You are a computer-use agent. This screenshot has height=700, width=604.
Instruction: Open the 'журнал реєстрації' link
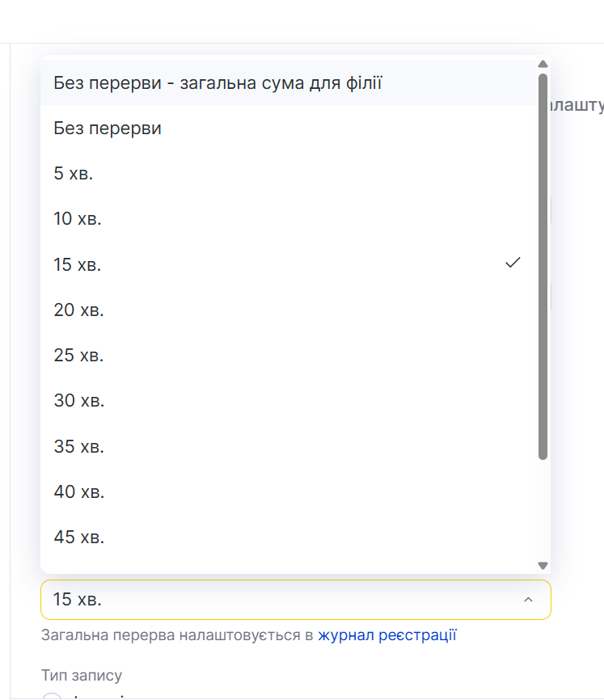(x=387, y=635)
